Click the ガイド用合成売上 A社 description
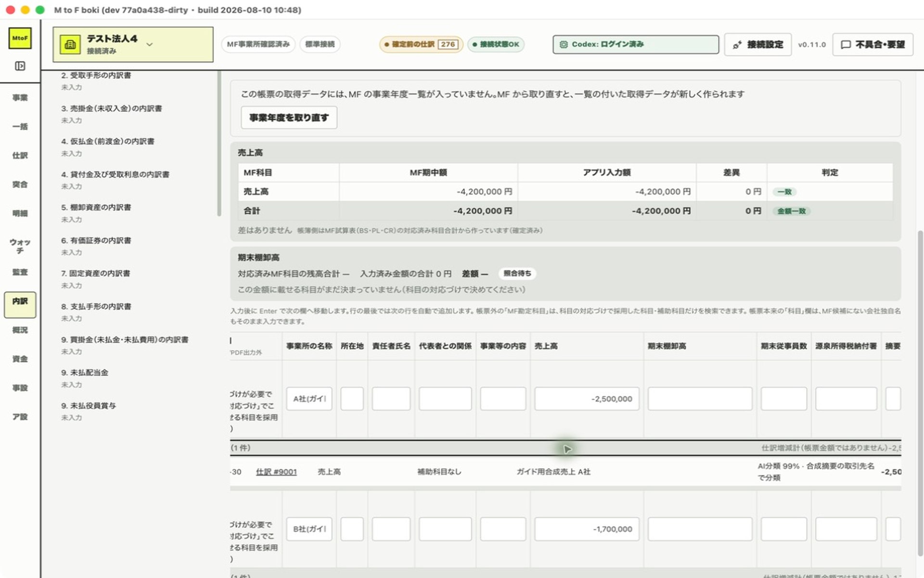924x578 pixels. 553,472
